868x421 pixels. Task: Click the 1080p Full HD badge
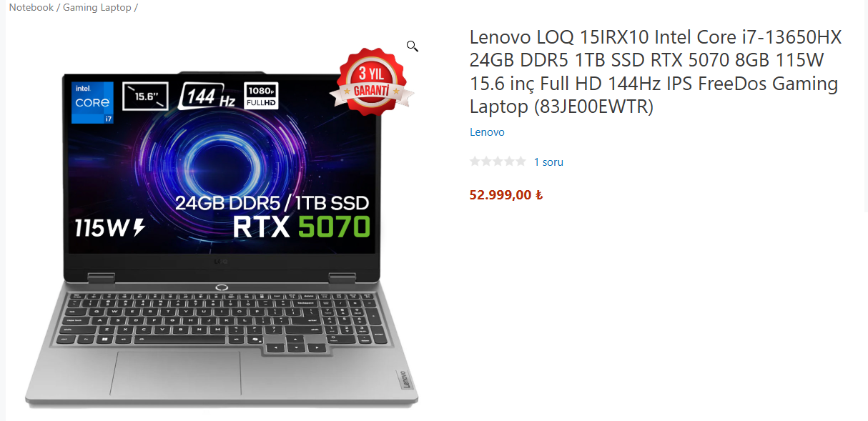[x=261, y=96]
